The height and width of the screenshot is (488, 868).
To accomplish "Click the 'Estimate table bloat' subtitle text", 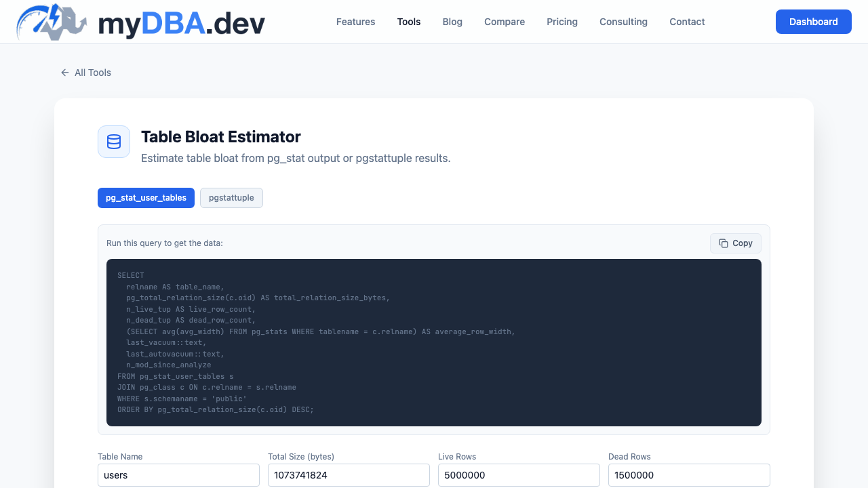I will tap(296, 158).
